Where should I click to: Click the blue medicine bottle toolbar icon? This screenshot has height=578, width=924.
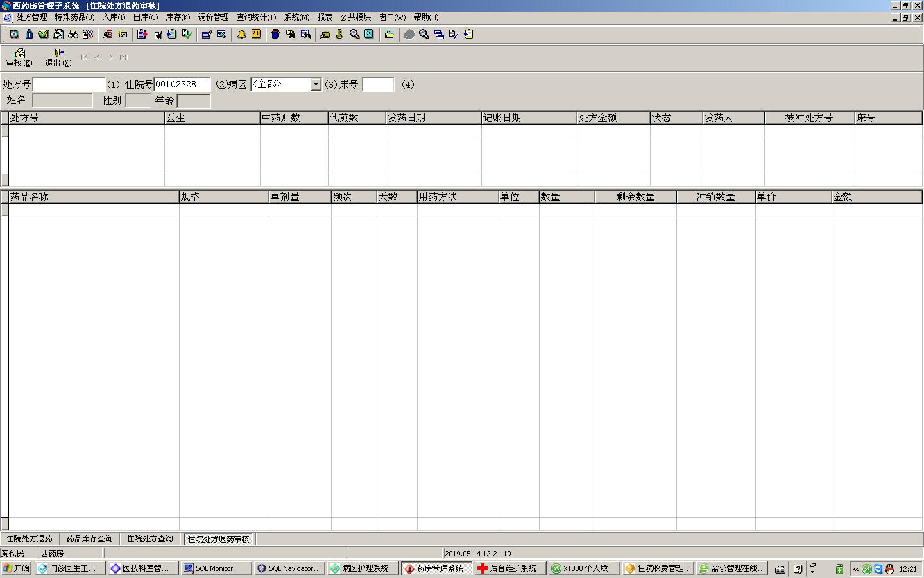coord(29,34)
